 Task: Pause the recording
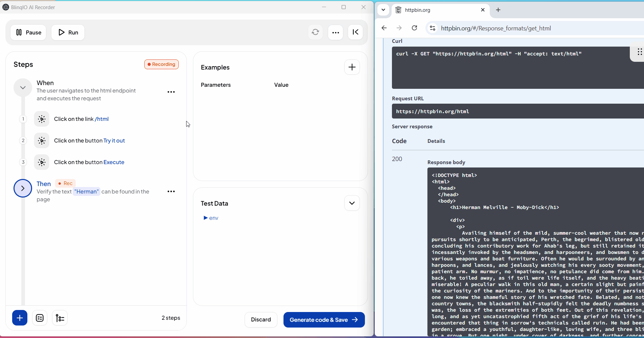28,32
